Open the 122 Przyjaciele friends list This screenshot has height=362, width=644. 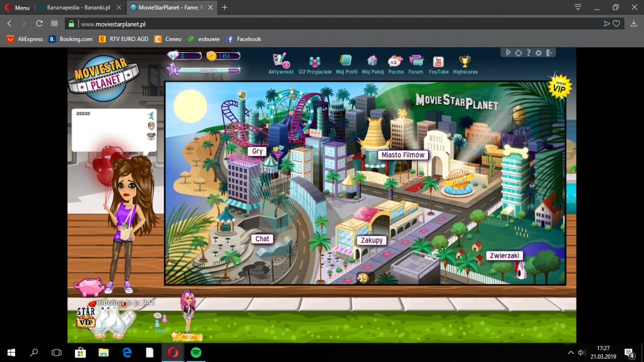[315, 65]
